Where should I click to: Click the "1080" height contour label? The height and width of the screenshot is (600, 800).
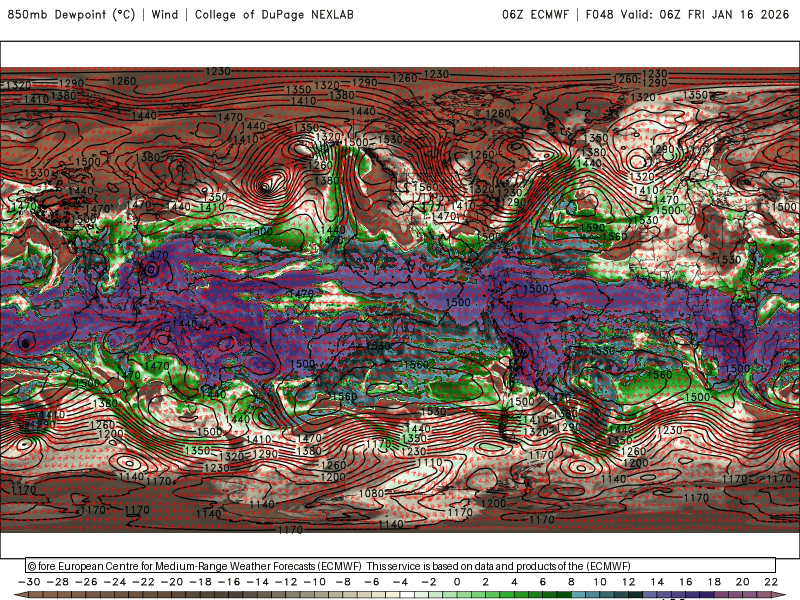pyautogui.click(x=371, y=493)
